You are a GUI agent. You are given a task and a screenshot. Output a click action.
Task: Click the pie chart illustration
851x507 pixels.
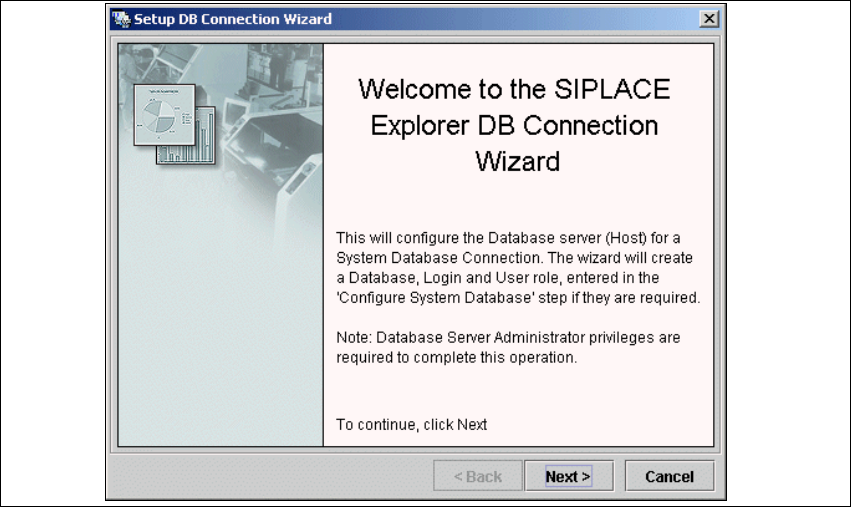tap(164, 115)
